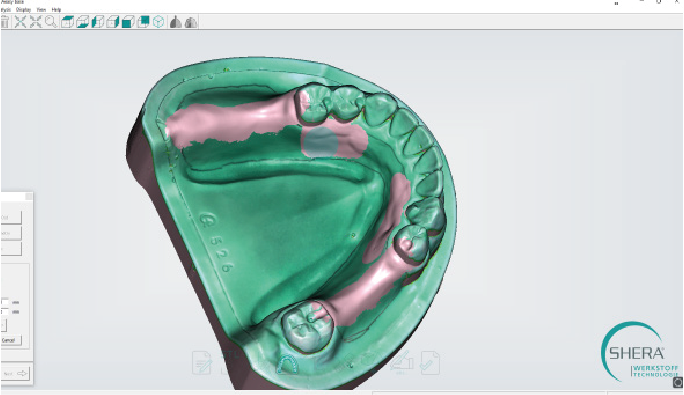Switch to right view cube icon

point(113,22)
